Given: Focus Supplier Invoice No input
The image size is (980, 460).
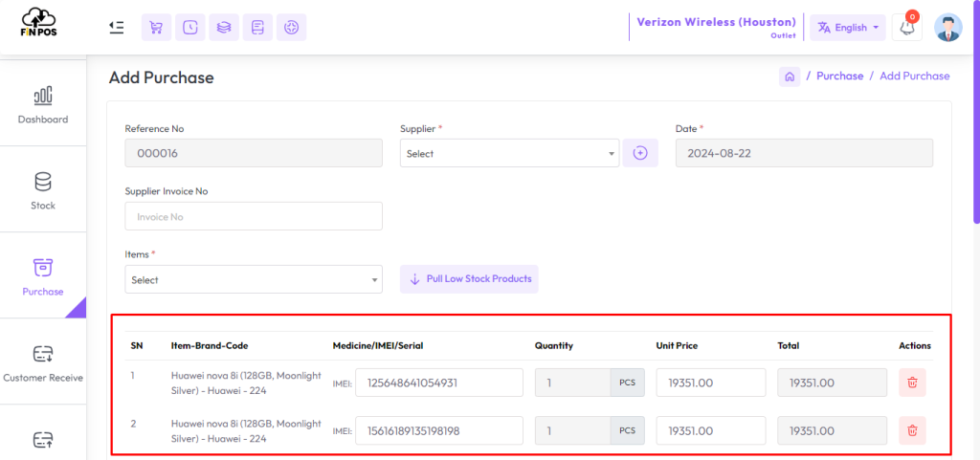Looking at the screenshot, I should (x=253, y=216).
